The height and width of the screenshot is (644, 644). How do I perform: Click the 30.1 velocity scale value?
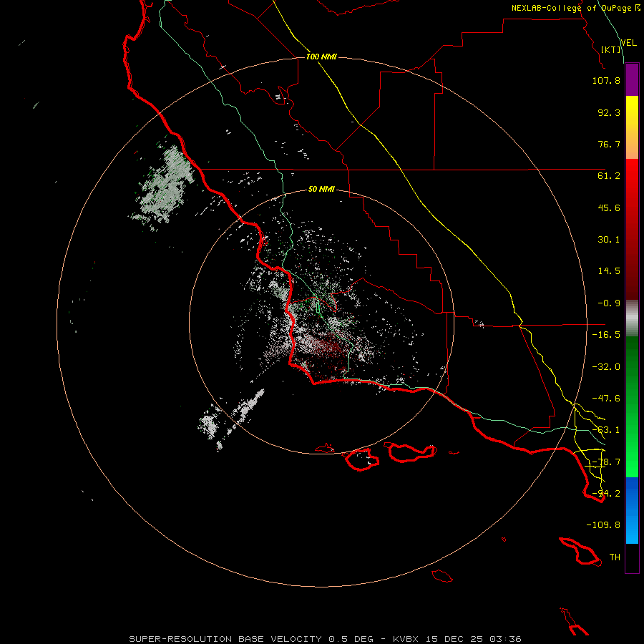[x=609, y=240]
